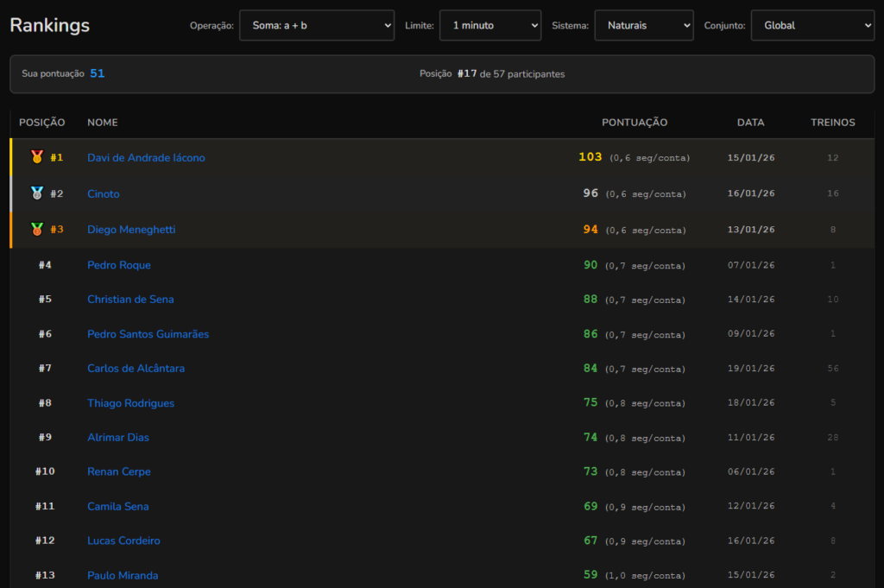
Task: Select Pedro Roque in the rankings
Action: click(x=119, y=265)
